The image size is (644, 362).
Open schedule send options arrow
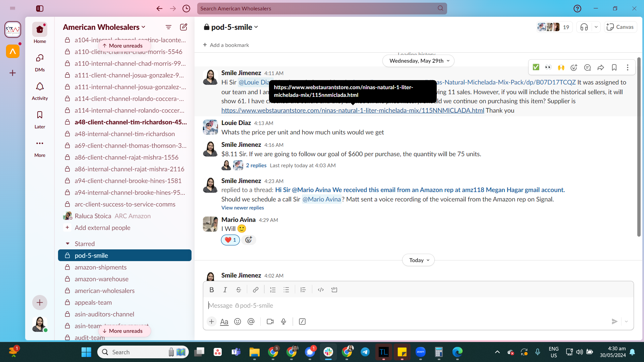pyautogui.click(x=626, y=322)
